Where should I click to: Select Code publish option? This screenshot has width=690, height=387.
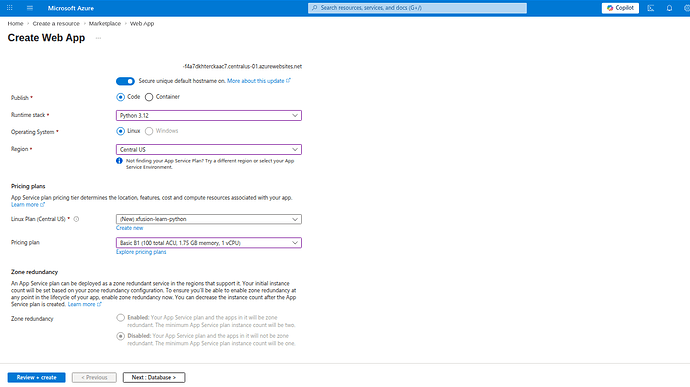tap(120, 97)
